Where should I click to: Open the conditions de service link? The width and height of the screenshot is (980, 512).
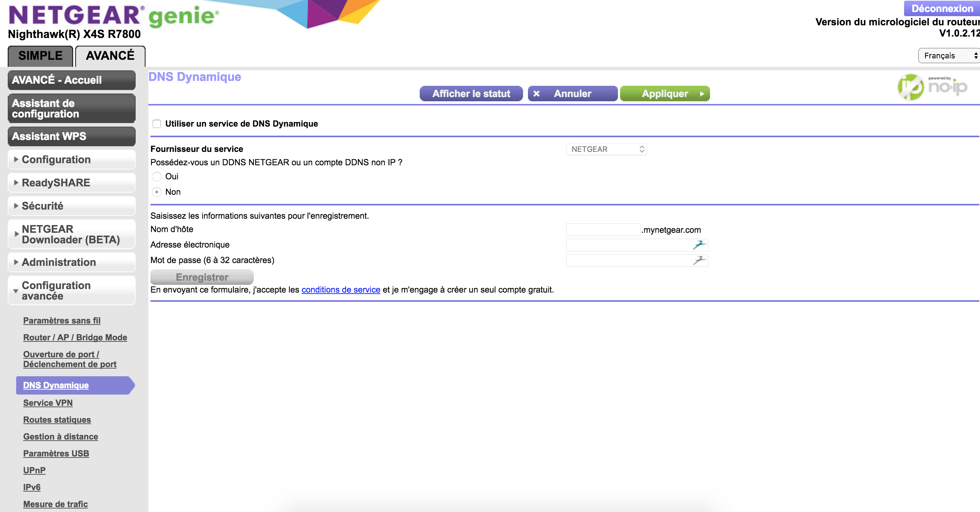[341, 290]
